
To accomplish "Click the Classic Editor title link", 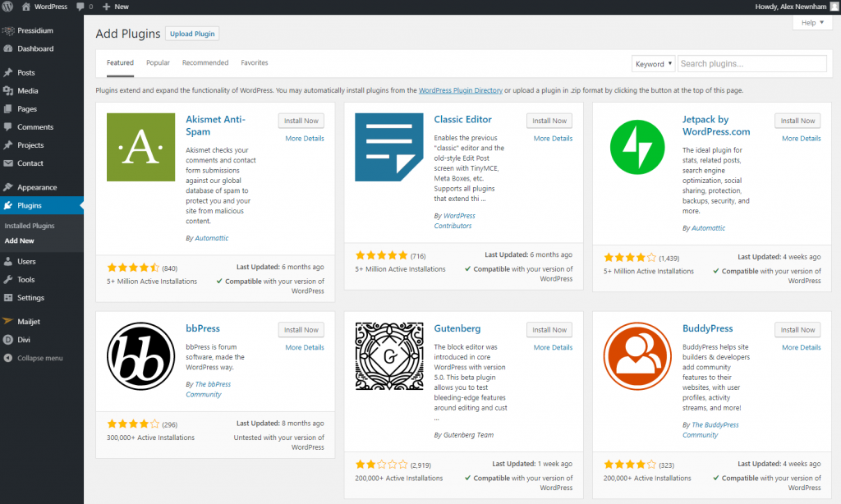I will [x=462, y=119].
